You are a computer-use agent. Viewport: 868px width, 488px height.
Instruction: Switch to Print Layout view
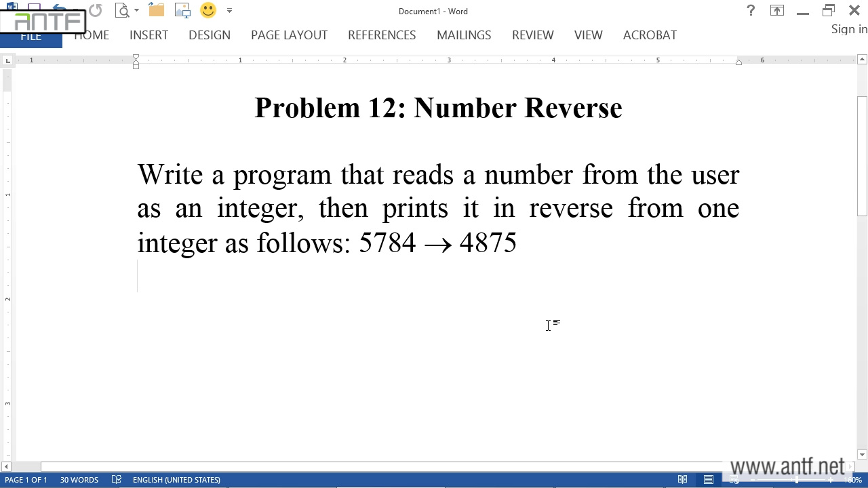[x=709, y=480]
